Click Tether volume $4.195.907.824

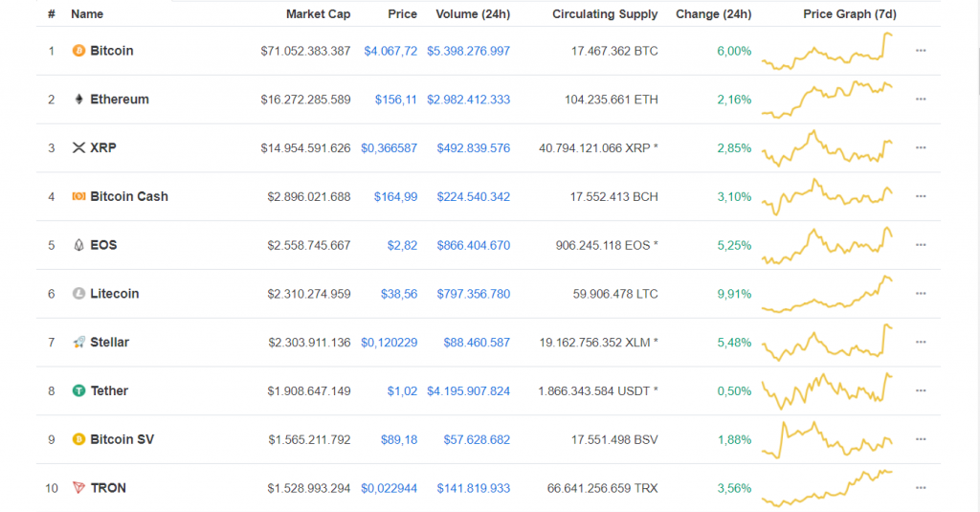coord(469,391)
